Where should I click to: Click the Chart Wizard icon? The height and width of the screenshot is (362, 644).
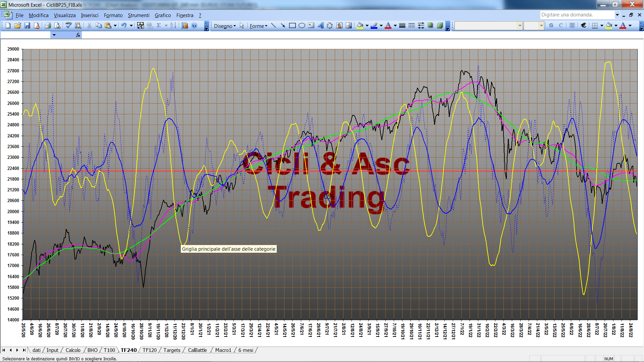(x=184, y=25)
